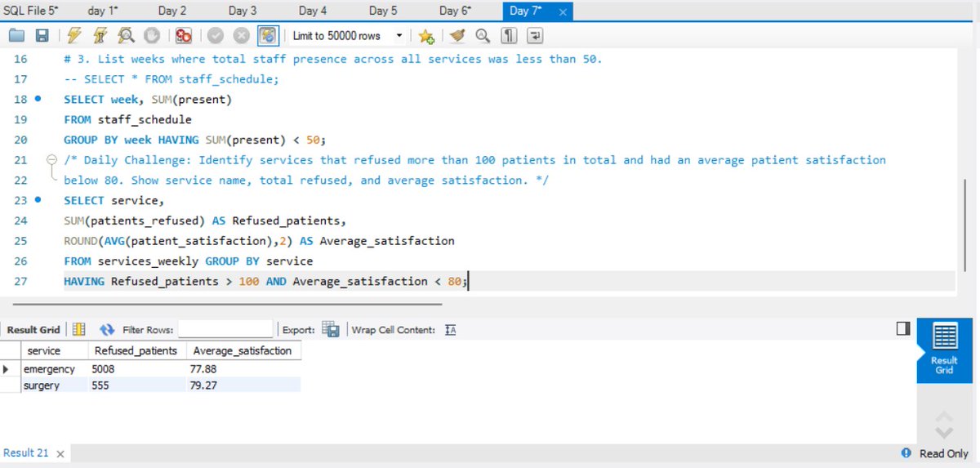Switch to the Day 6 tab
The width and height of the screenshot is (980, 468).
coord(455,11)
